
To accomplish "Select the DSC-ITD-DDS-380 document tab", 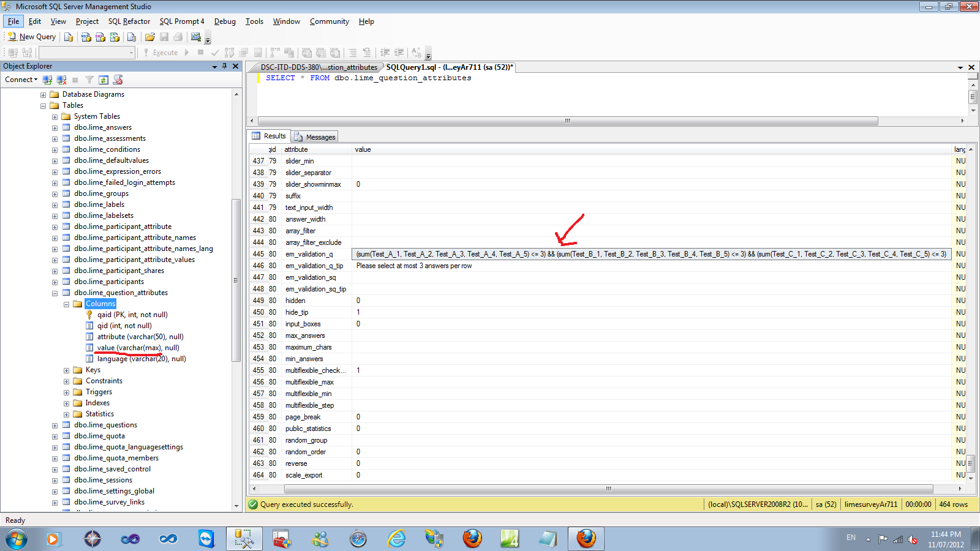I will [x=317, y=67].
